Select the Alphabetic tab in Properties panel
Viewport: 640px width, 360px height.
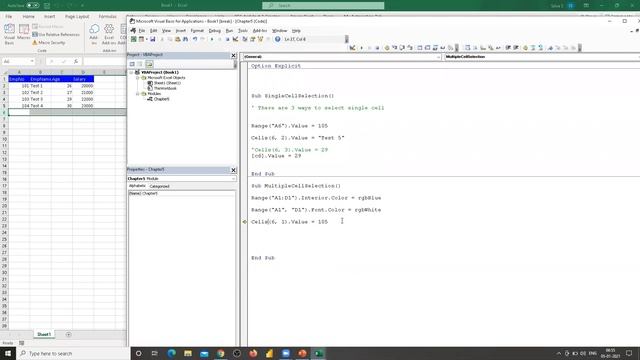137,186
